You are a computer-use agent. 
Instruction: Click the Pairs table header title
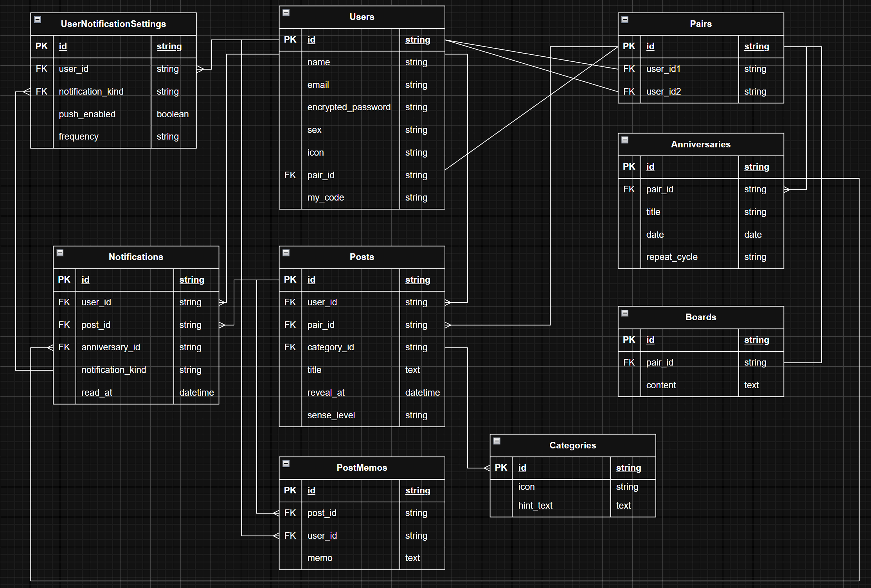700,24
